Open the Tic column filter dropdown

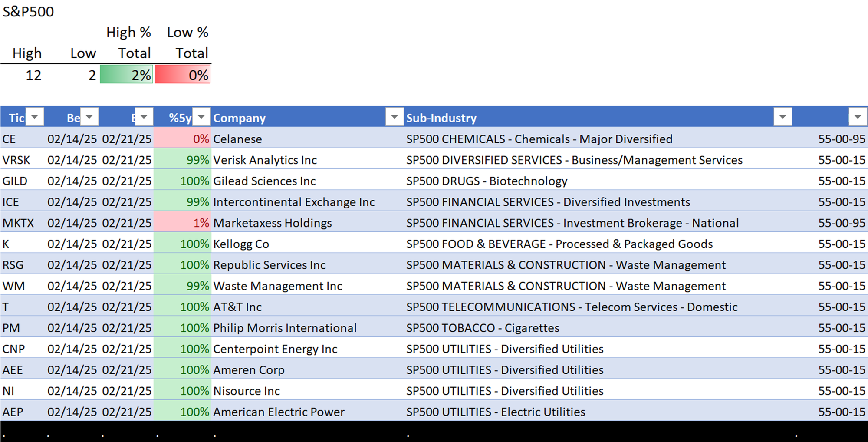pyautogui.click(x=35, y=117)
